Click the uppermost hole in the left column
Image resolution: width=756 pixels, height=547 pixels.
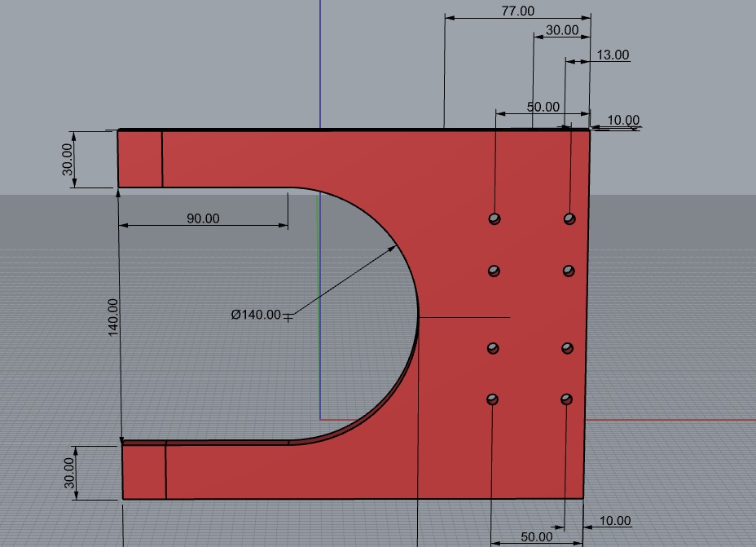(494, 218)
